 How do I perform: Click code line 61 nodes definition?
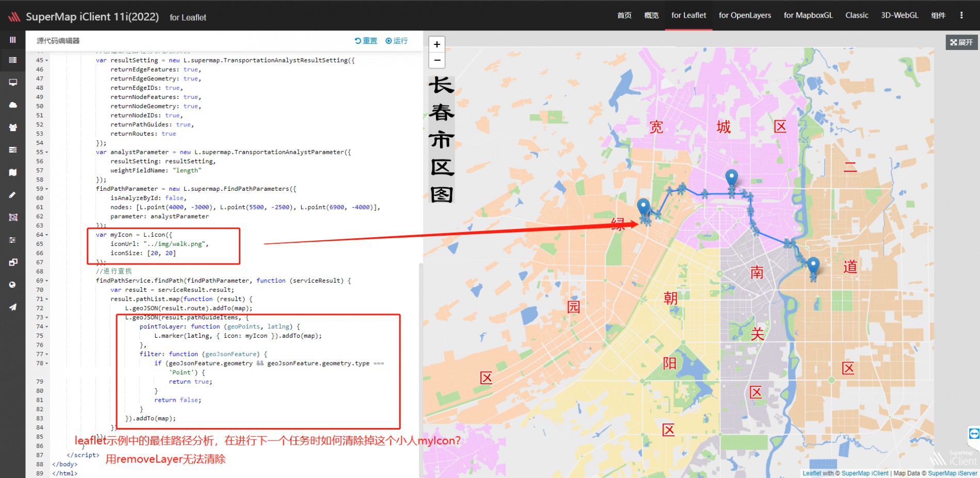click(245, 207)
